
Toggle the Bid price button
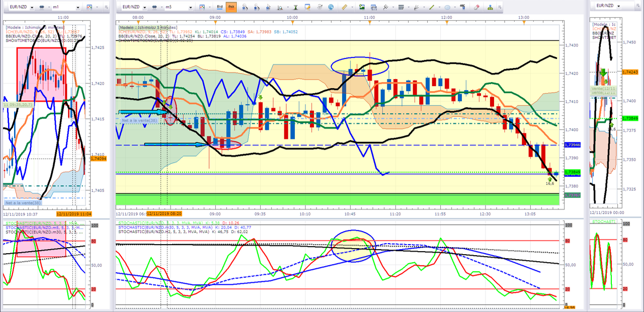219,7
